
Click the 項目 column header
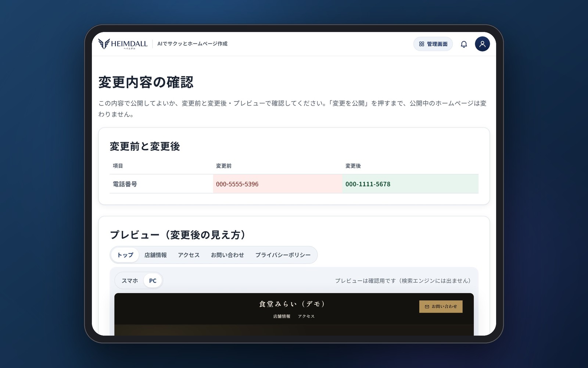(118, 166)
